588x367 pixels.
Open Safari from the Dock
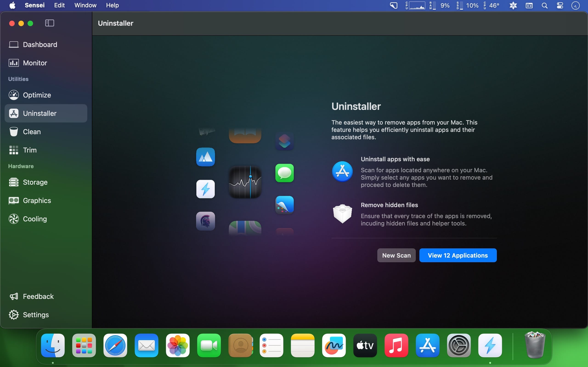[x=115, y=345]
